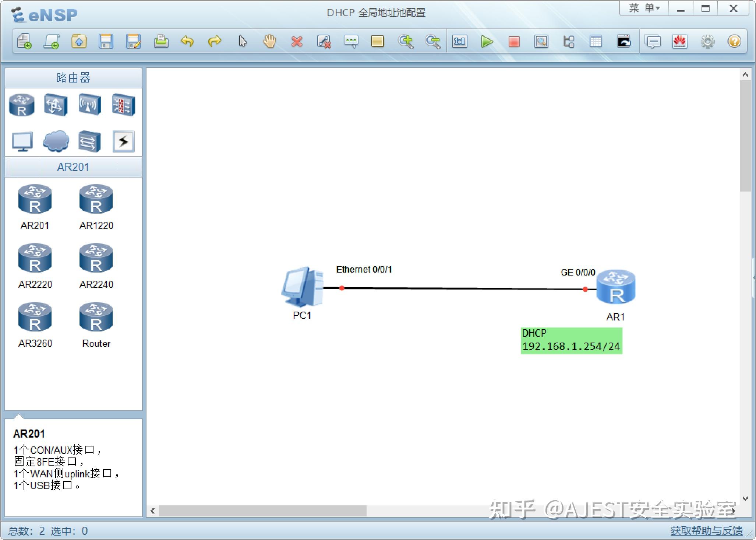The height and width of the screenshot is (540, 756).
Task: Undo the last topology action
Action: coord(188,41)
